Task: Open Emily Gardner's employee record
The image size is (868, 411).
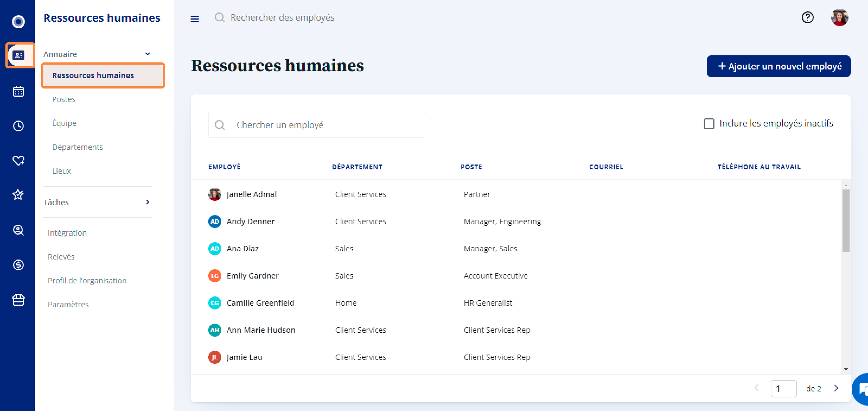Action: pyautogui.click(x=253, y=276)
